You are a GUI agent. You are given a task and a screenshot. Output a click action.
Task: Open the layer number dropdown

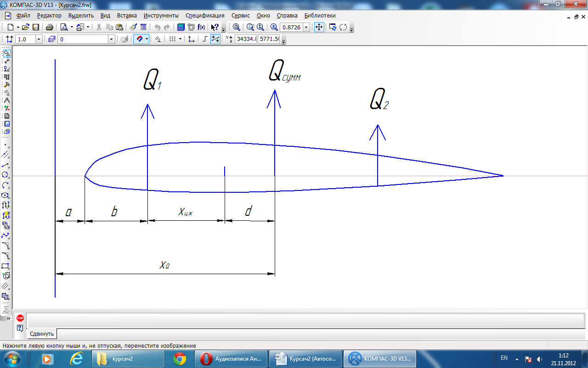111,39
